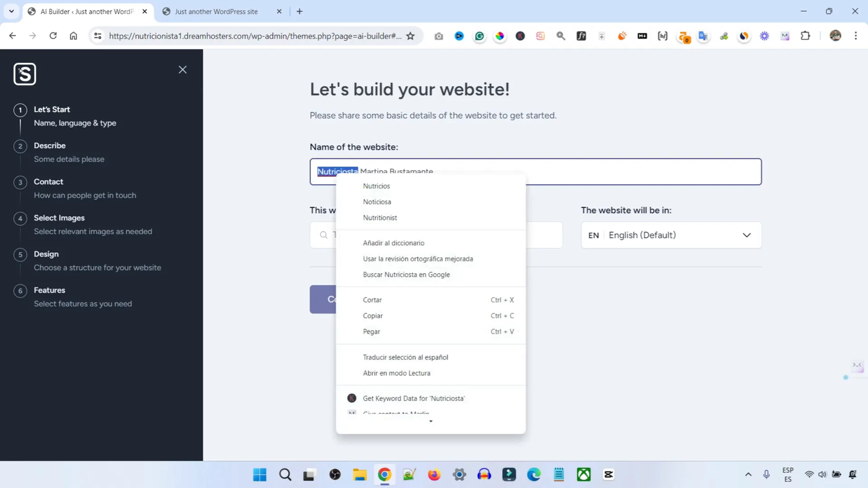
Task: Click the camera screenshot extension icon
Action: 438,36
